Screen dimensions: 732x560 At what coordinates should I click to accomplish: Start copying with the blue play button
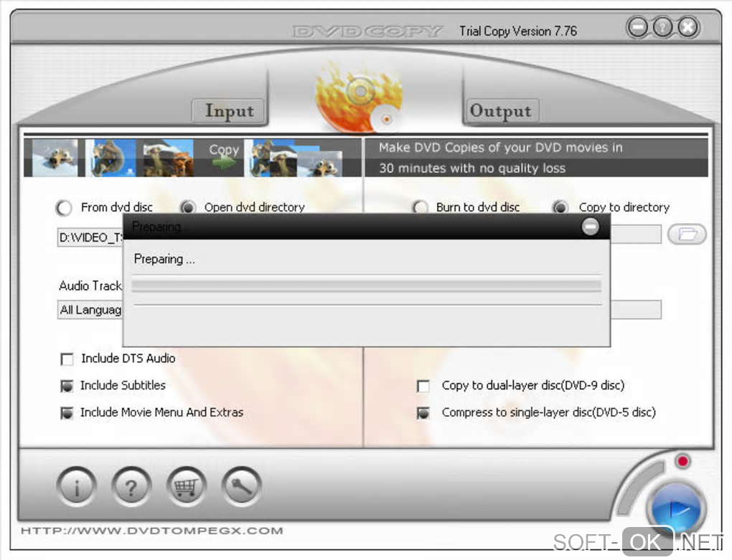click(677, 509)
